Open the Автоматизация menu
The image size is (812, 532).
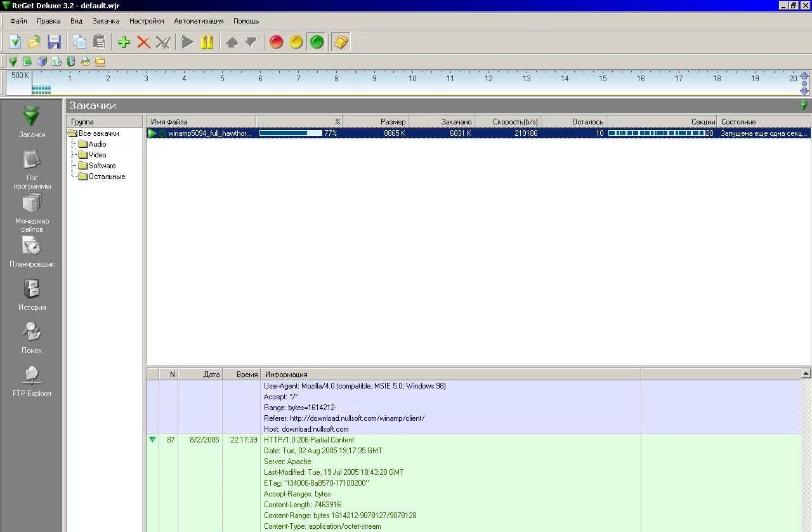click(x=199, y=21)
